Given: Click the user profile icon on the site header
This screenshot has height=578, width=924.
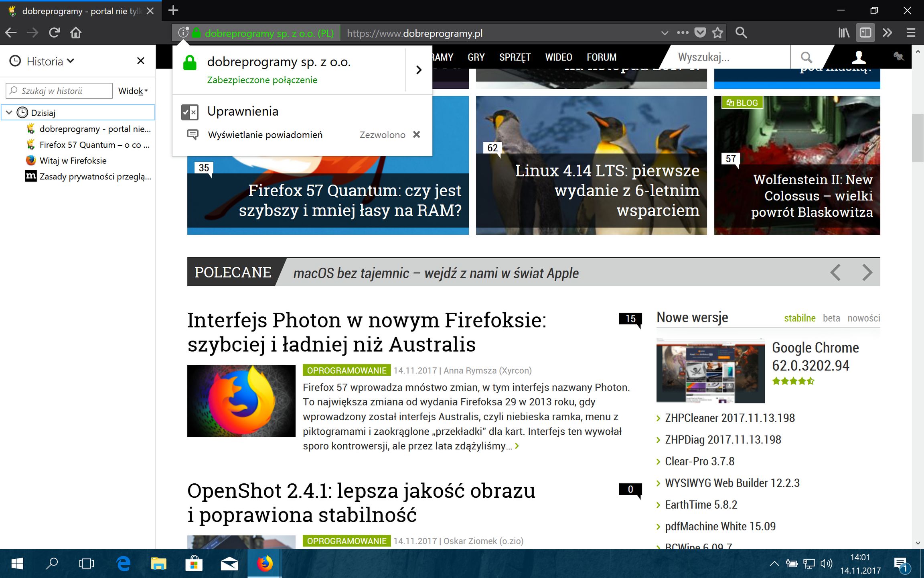Looking at the screenshot, I should click(858, 58).
